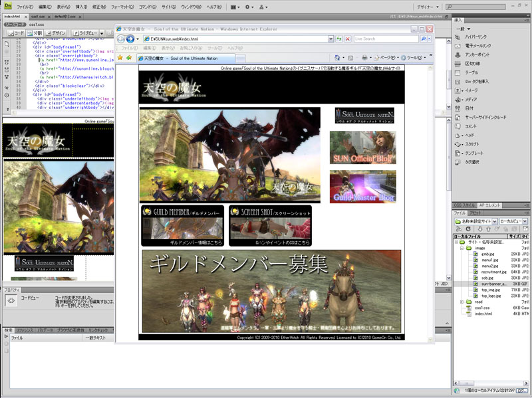Collapse the image folder in Files panel
The image size is (532, 398).
462,248
